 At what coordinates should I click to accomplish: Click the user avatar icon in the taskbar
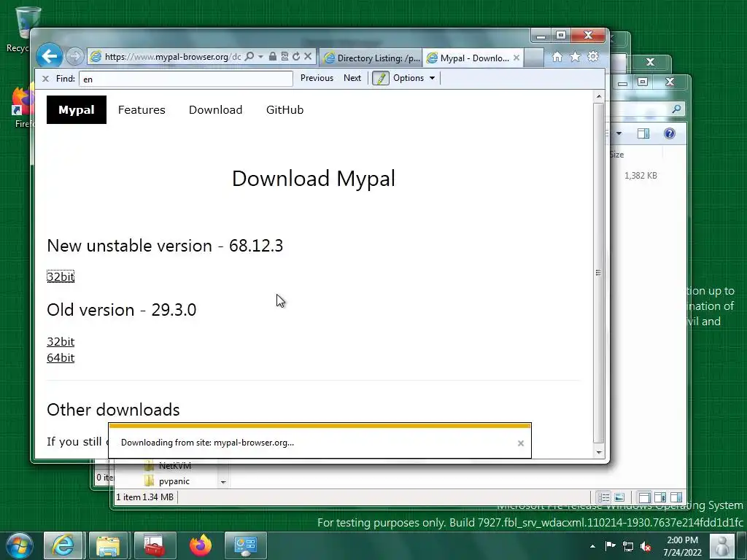tap(722, 545)
